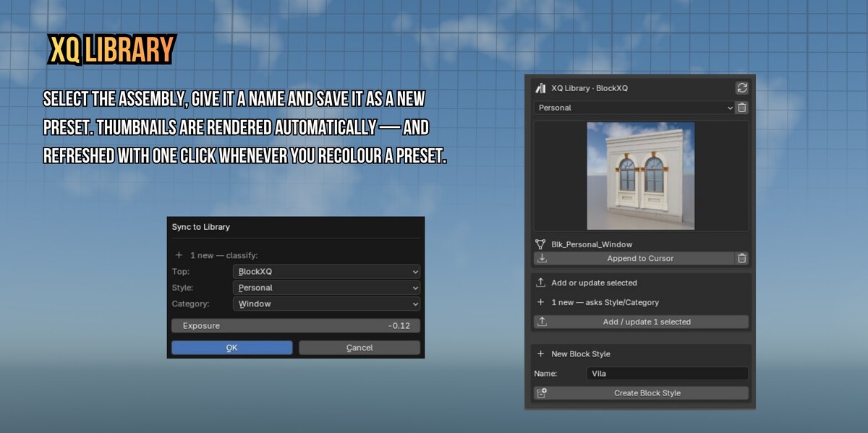Open the Personal style dropdown in library panel
Image resolution: width=868 pixels, height=433 pixels.
[634, 108]
